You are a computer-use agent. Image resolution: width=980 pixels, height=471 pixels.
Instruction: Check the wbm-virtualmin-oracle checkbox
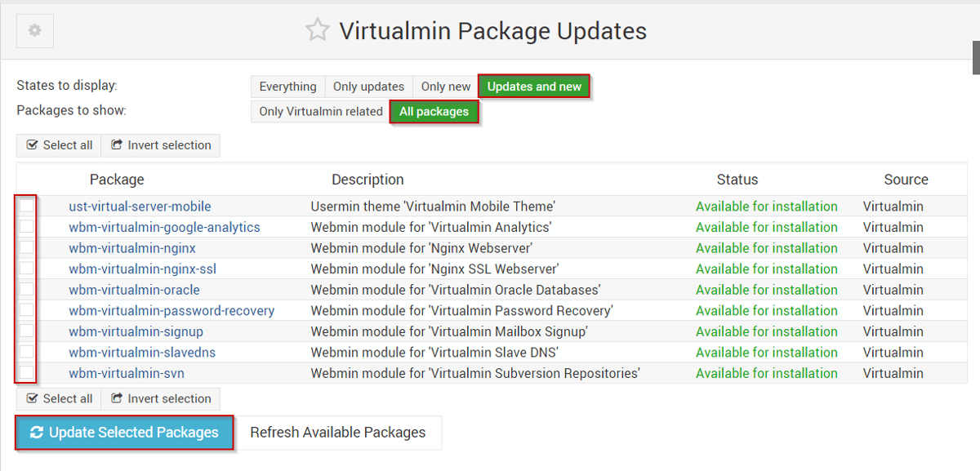27,289
